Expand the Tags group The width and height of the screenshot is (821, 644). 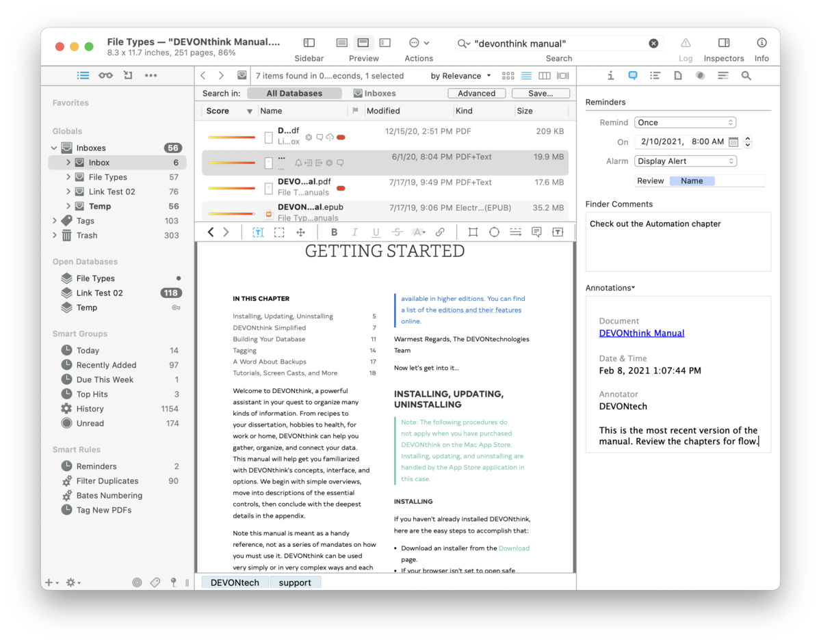[x=54, y=221]
